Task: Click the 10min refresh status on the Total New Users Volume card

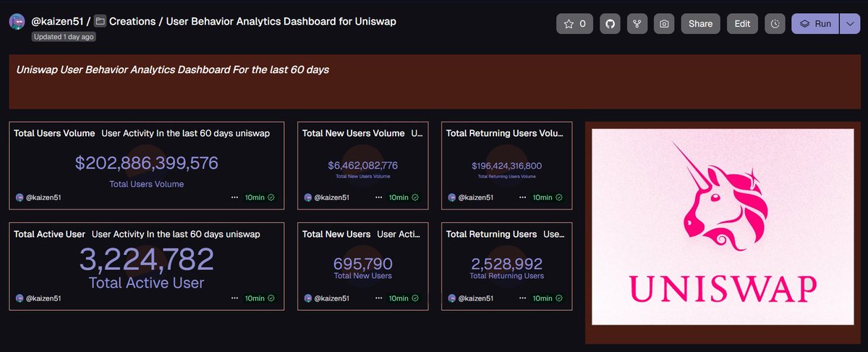Action: click(404, 197)
